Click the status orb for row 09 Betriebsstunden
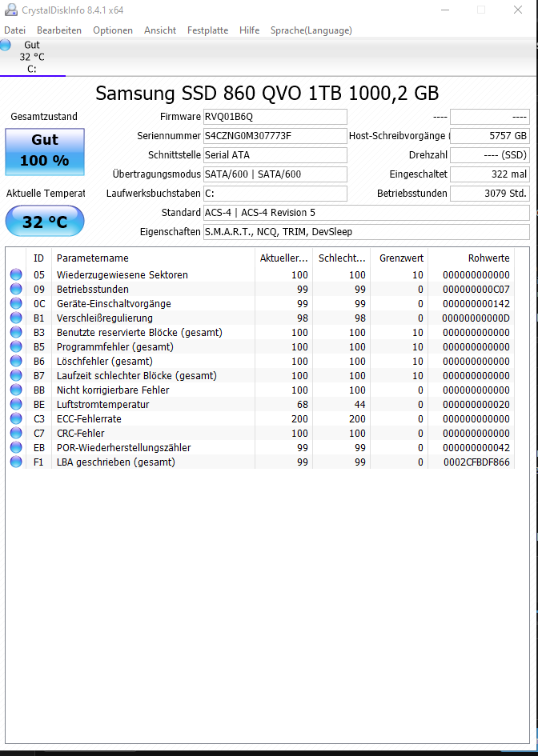 [x=16, y=290]
